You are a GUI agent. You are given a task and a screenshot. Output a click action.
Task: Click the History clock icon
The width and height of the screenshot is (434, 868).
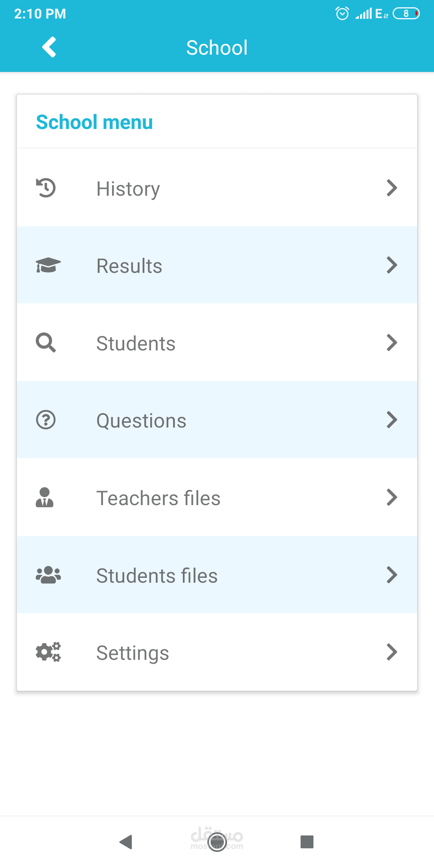(46, 188)
